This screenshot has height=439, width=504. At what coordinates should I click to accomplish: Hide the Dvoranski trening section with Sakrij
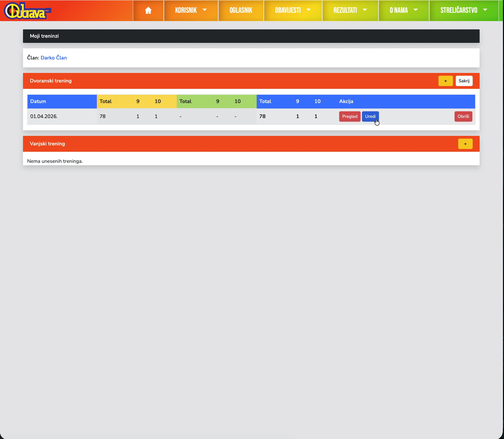click(464, 81)
